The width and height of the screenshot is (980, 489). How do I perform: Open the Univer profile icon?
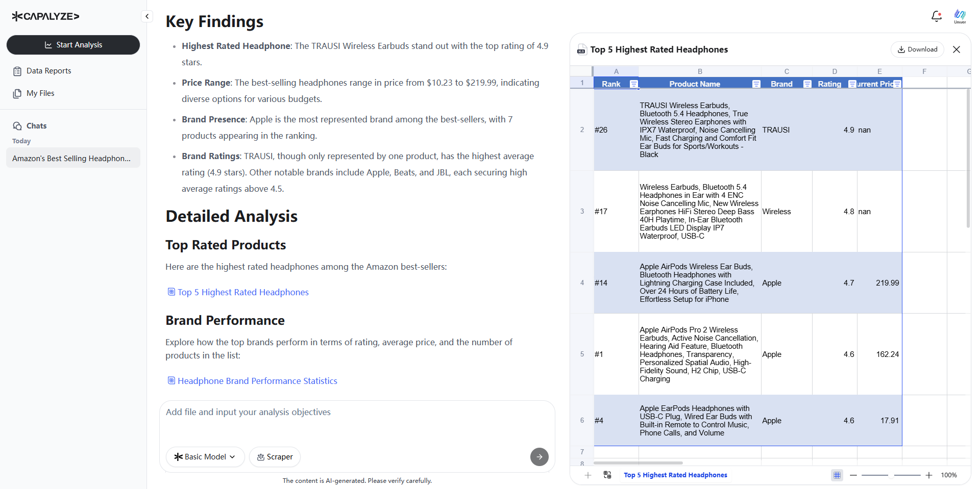(960, 16)
